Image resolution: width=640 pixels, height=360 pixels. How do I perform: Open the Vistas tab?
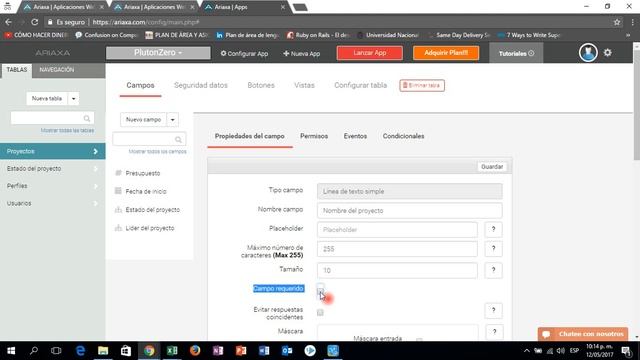click(304, 85)
